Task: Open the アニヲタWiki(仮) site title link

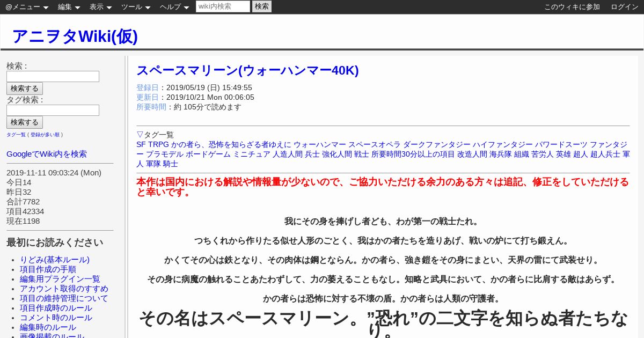Action: [75, 36]
